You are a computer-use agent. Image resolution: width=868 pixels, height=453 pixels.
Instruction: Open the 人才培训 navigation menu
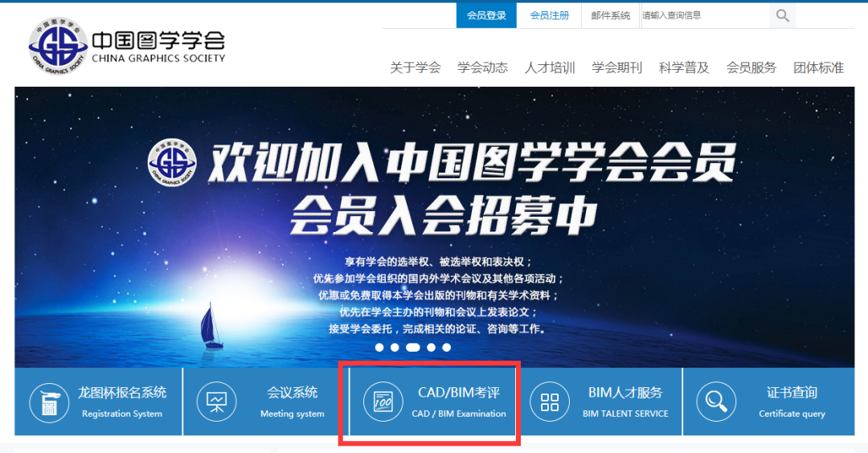click(x=550, y=67)
